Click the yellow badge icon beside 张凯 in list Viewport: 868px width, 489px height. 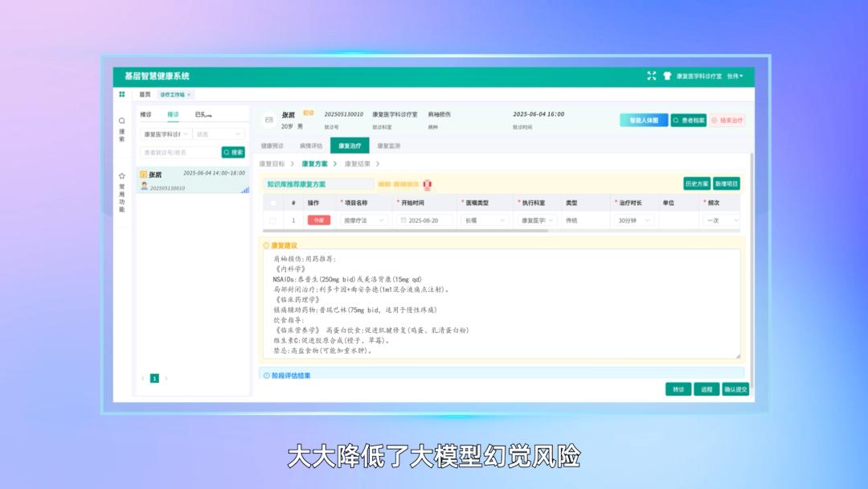[143, 175]
